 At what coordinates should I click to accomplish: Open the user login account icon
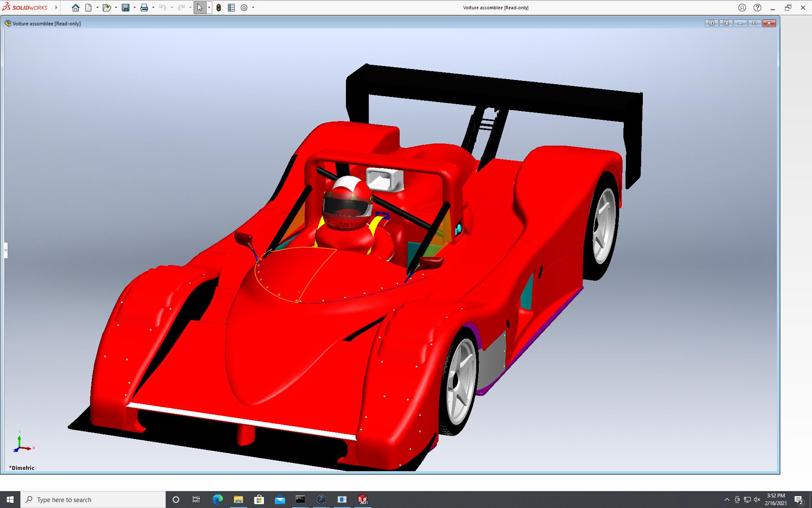[742, 8]
